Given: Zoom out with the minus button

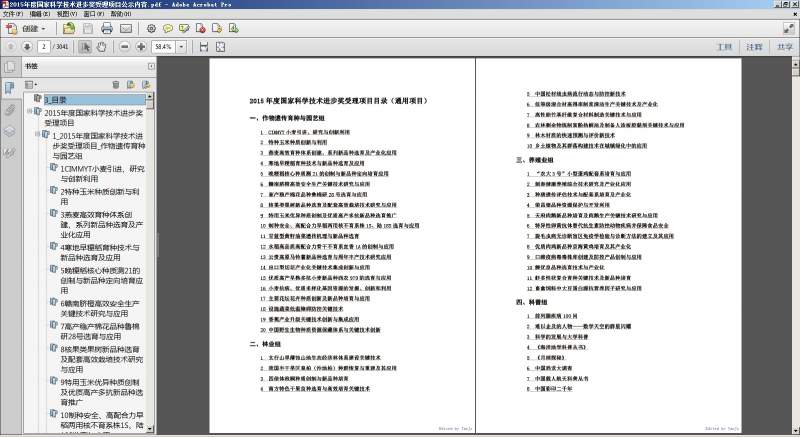Looking at the screenshot, I should 124,47.
